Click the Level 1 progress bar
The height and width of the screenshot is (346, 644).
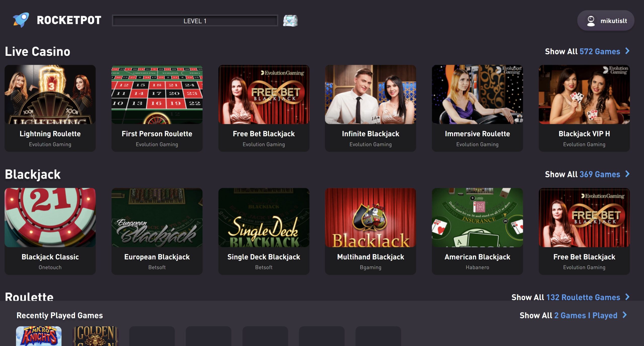[x=195, y=21]
